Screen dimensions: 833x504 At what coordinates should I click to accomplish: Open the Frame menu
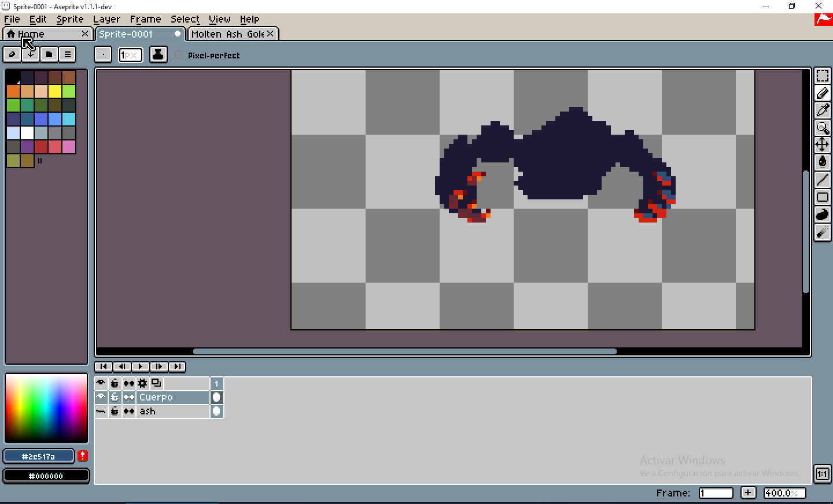point(145,19)
